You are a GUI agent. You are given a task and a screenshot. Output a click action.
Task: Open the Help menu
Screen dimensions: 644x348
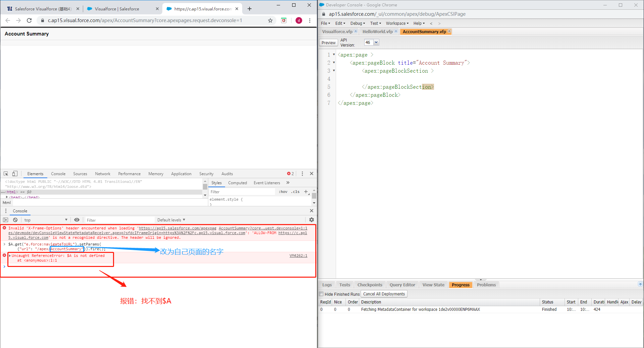(x=419, y=23)
